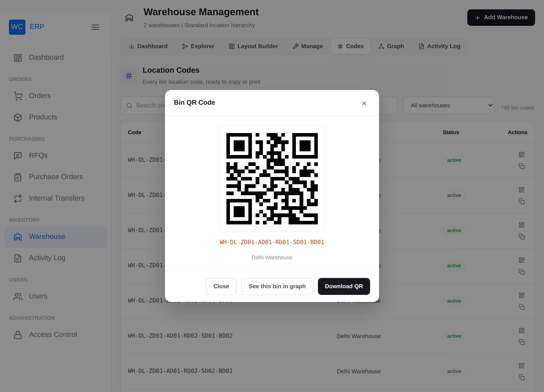
Task: Click the QR code image
Action: (272, 179)
